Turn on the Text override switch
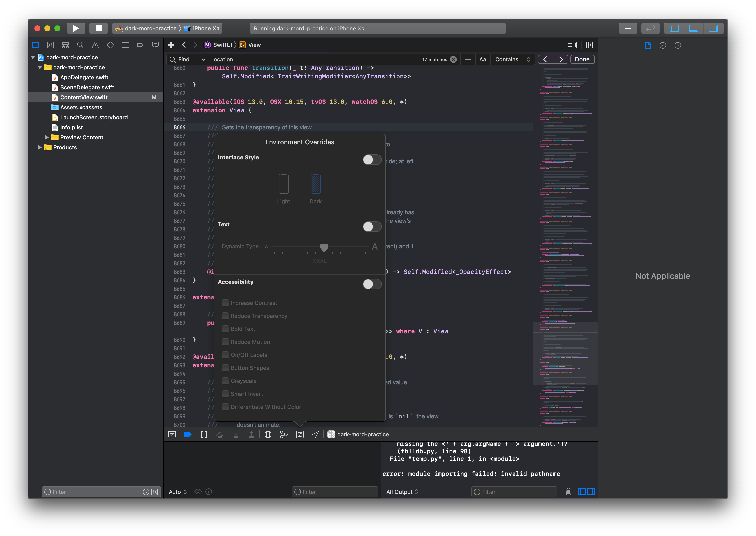This screenshot has height=536, width=756. pyautogui.click(x=372, y=227)
